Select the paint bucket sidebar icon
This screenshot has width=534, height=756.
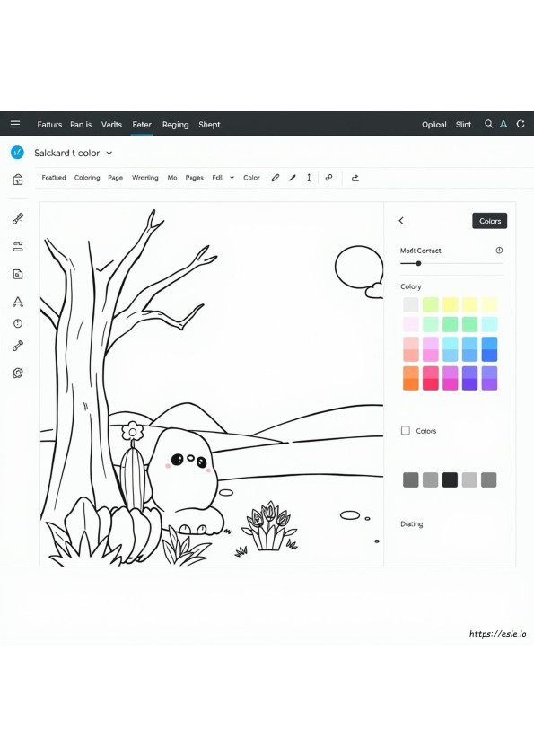[18, 180]
